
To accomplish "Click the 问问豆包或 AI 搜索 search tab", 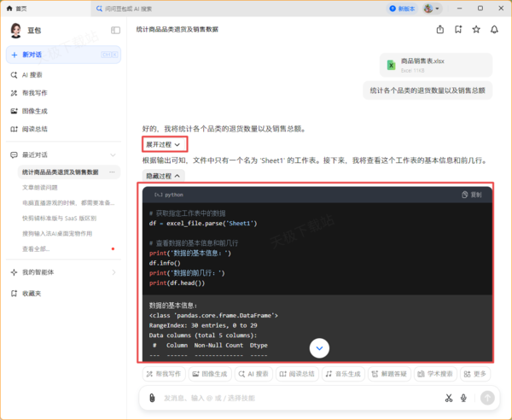I will [x=124, y=9].
